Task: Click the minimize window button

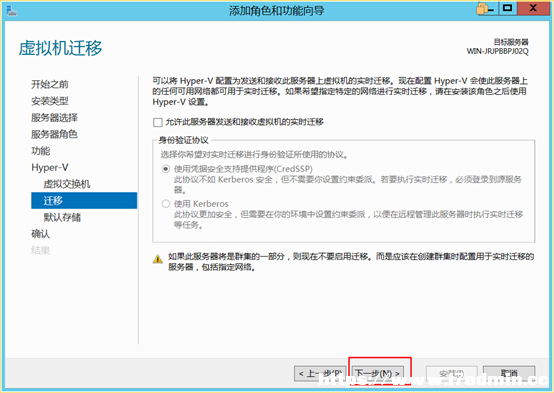Action: (x=487, y=8)
